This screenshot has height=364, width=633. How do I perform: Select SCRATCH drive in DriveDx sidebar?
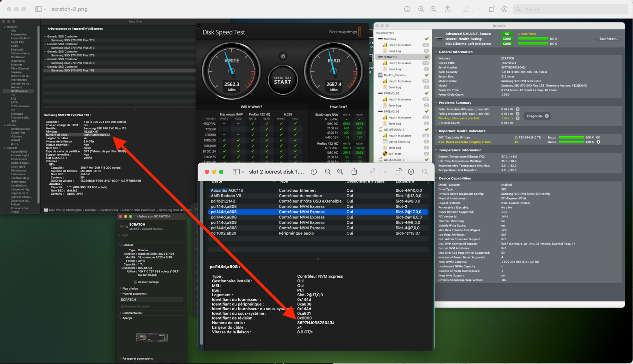(390, 57)
